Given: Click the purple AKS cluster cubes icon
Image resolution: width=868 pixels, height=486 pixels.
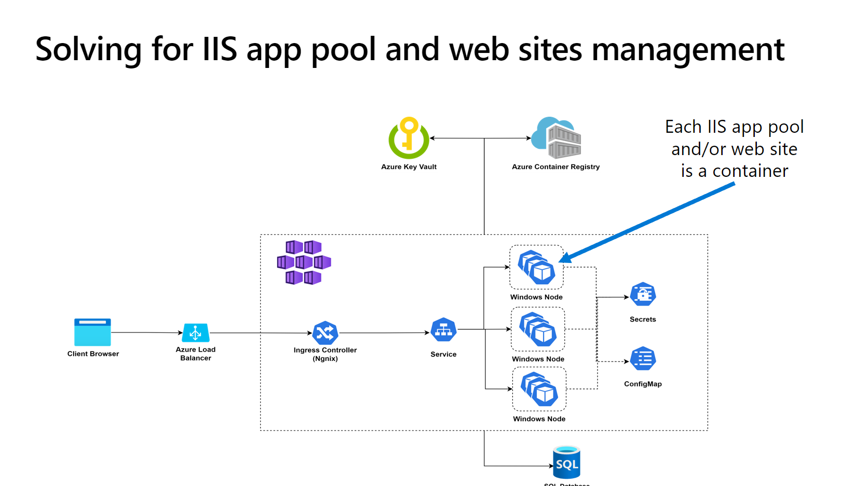Looking at the screenshot, I should click(304, 262).
